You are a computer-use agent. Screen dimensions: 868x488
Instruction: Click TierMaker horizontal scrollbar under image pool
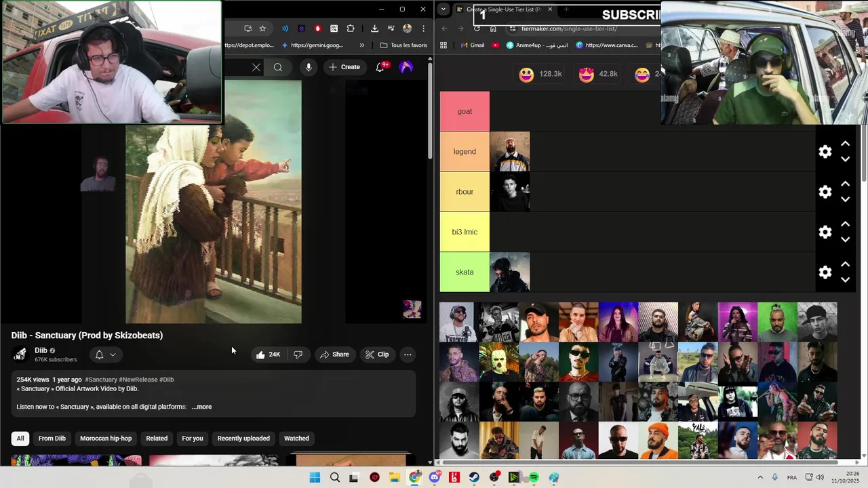(641, 462)
